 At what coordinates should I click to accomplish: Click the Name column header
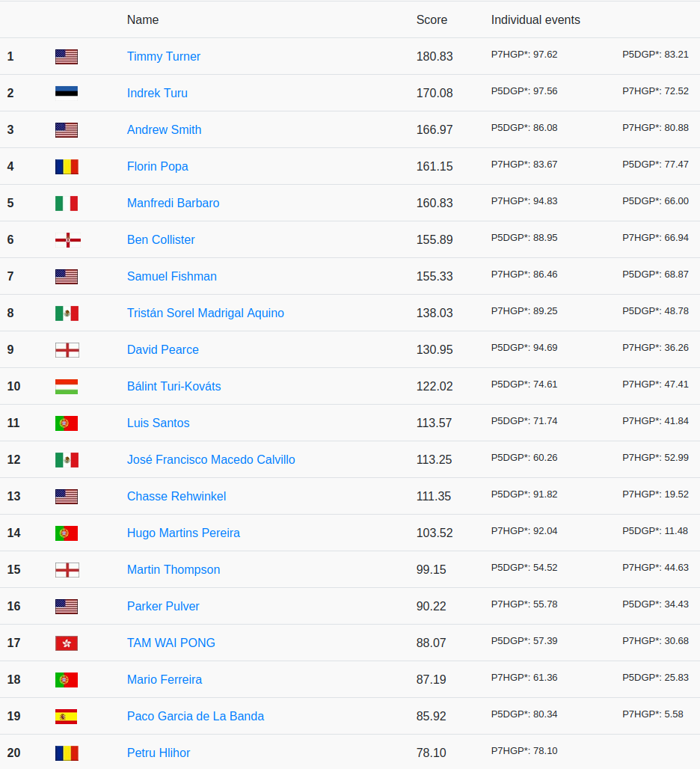[x=143, y=19]
